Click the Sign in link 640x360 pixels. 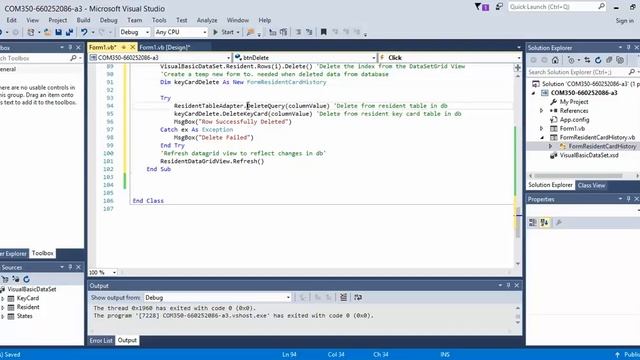pyautogui.click(x=624, y=20)
